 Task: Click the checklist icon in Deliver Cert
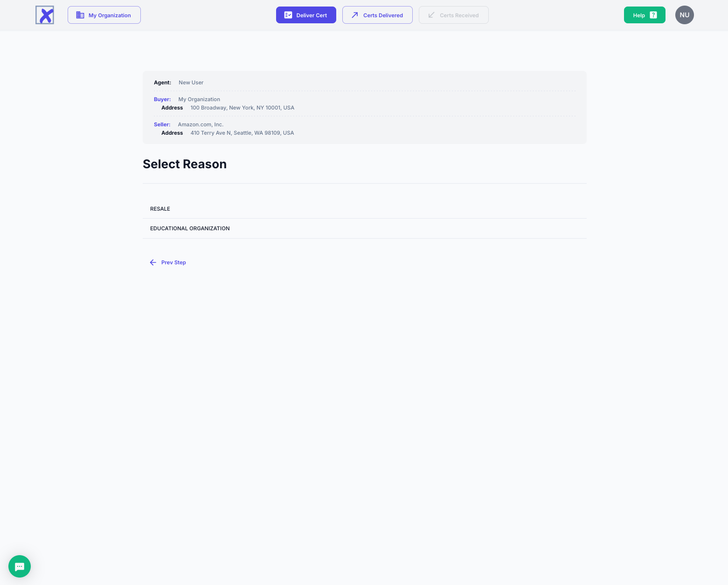pyautogui.click(x=288, y=15)
